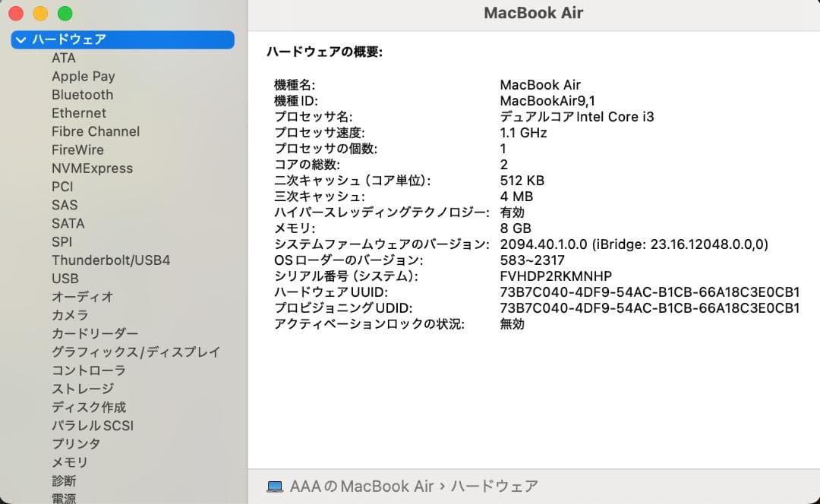Open the Bluetooth hardware report
820x504 pixels.
pyautogui.click(x=82, y=94)
